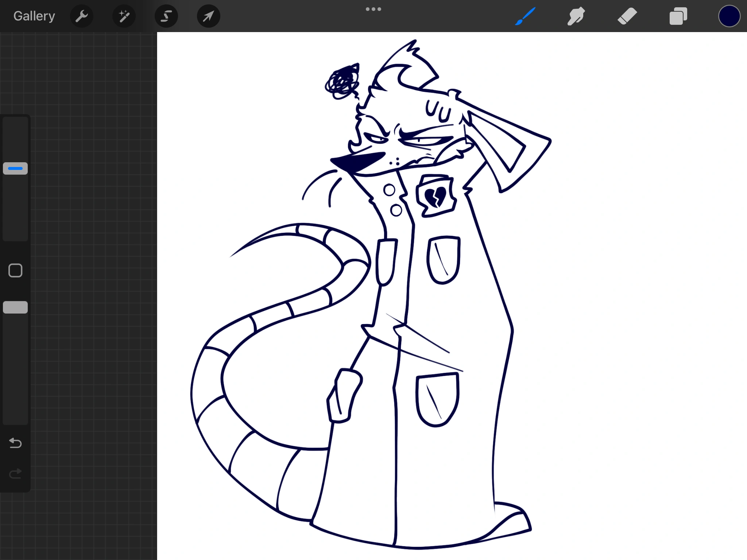Return to the Gallery
This screenshot has height=560, width=747.
pyautogui.click(x=34, y=16)
